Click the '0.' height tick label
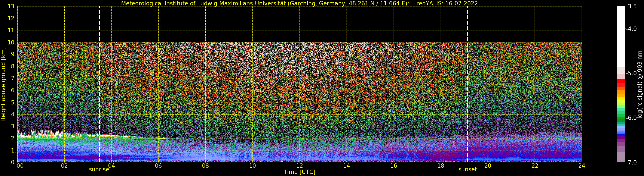The width and height of the screenshot is (644, 176). [x=13, y=162]
